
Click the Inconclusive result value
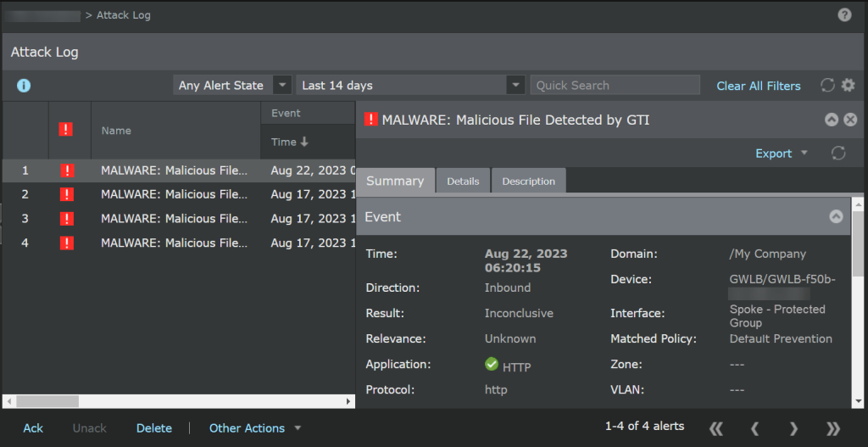(519, 313)
